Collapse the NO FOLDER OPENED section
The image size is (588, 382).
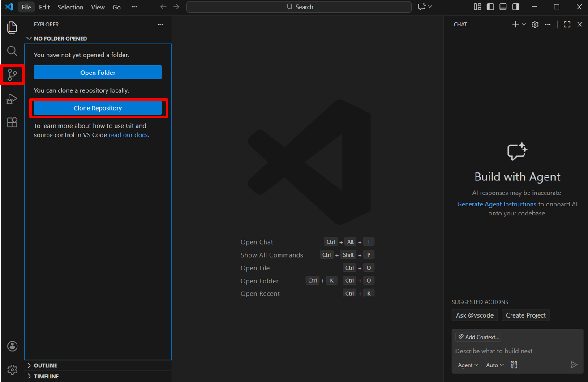pos(98,39)
